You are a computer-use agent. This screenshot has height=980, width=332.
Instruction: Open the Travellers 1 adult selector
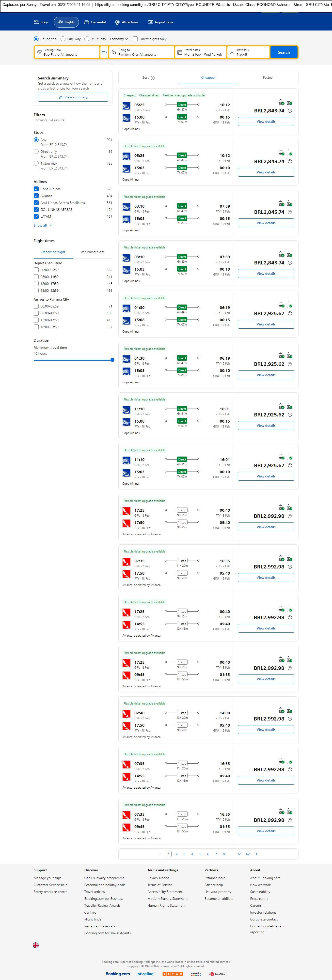(x=248, y=52)
